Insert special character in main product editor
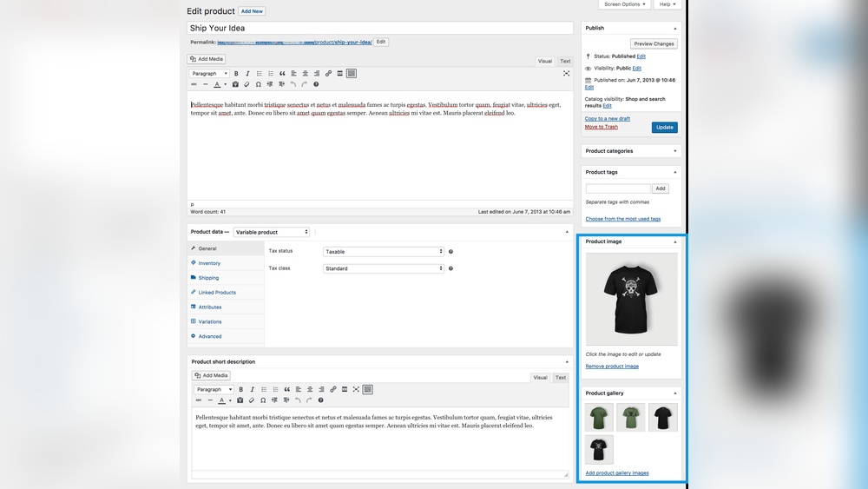 pos(259,85)
